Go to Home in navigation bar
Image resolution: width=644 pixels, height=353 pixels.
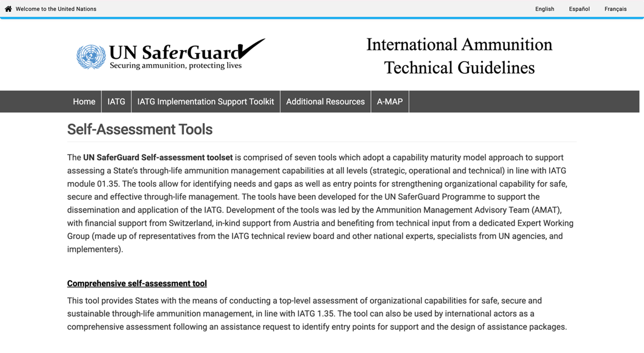tap(84, 102)
